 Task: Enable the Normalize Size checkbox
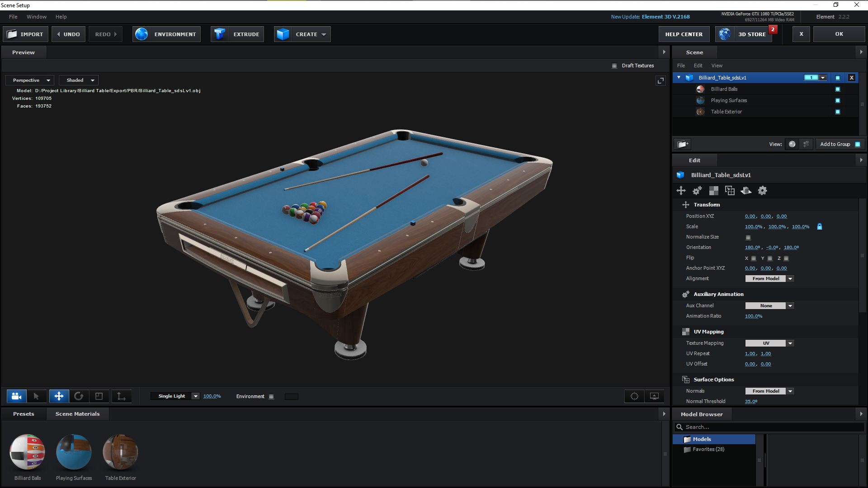(748, 237)
